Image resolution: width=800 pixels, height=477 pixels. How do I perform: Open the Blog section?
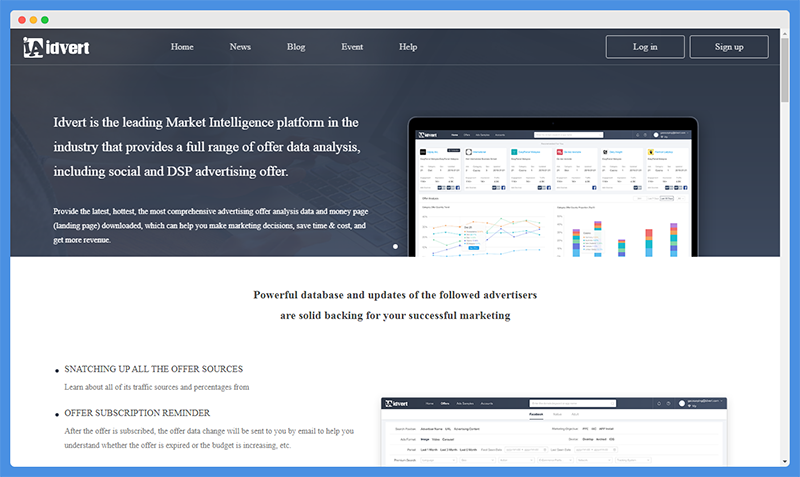(296, 47)
